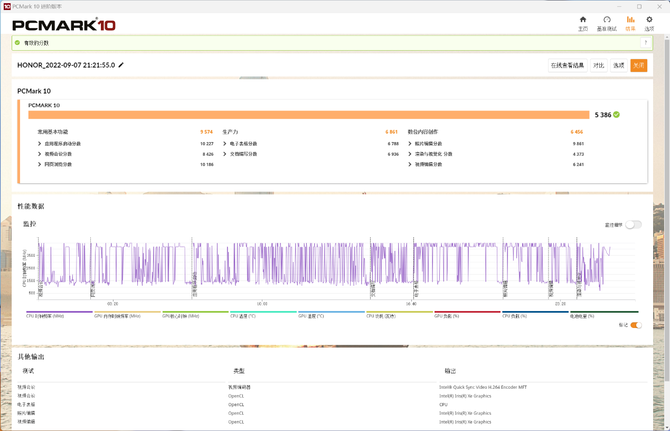The image size is (670, 431).
Task: Open the Home page icon
Action: tap(583, 22)
